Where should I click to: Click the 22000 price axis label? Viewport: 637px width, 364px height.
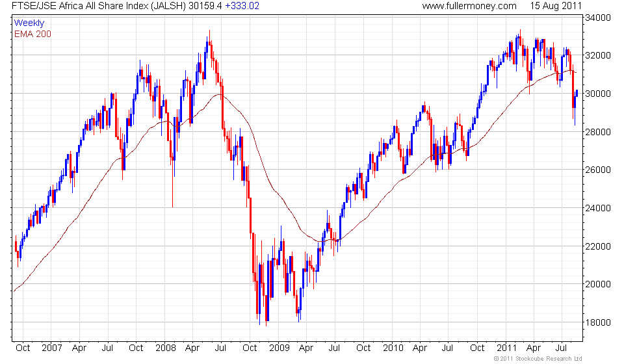click(597, 246)
